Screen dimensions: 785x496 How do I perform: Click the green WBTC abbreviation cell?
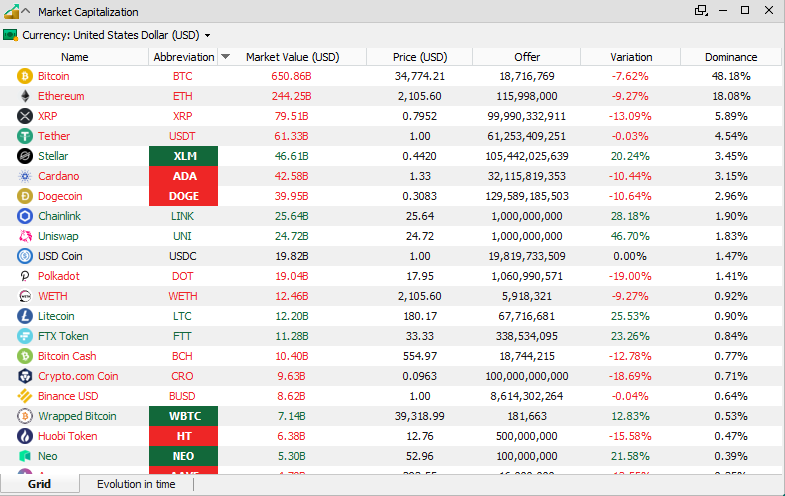point(184,416)
